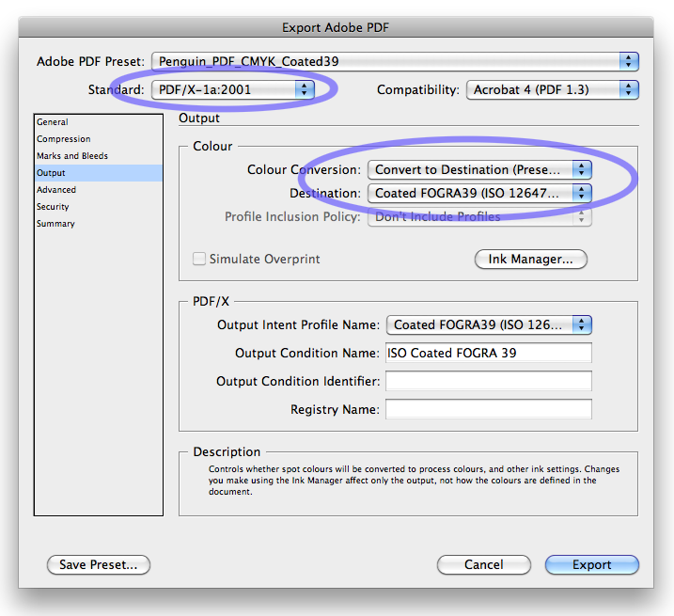Open the Adobe PDF Preset dropdown
Image resolution: width=674 pixels, height=616 pixels.
(395, 61)
